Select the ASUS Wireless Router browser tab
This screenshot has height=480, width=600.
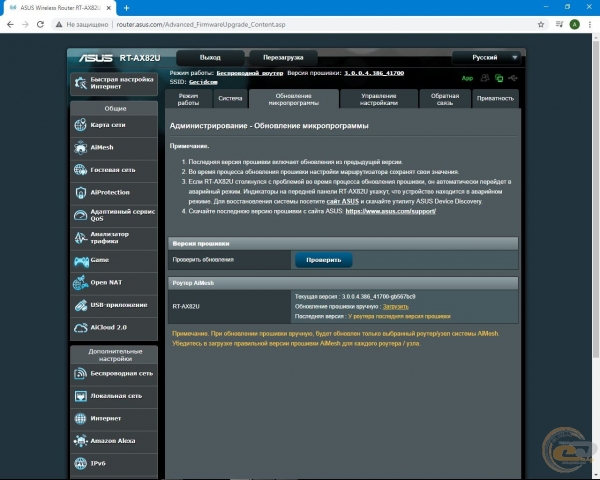coord(60,8)
